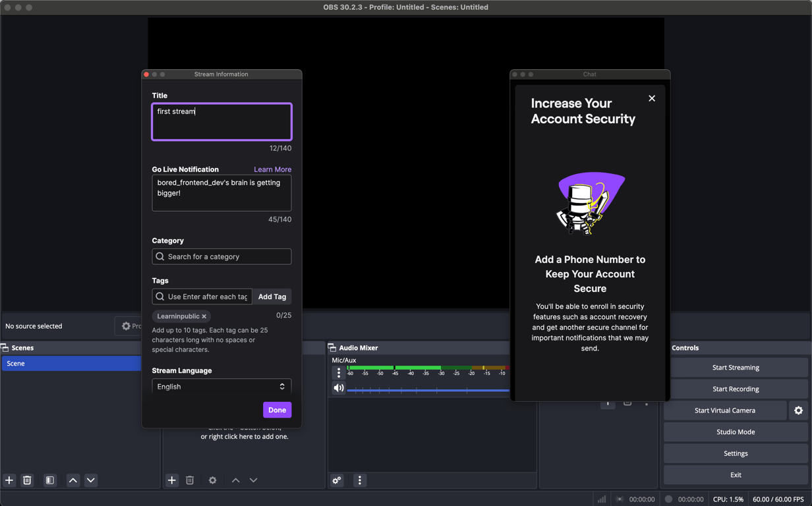Click the tags input field
The height and width of the screenshot is (506, 812).
(x=202, y=296)
